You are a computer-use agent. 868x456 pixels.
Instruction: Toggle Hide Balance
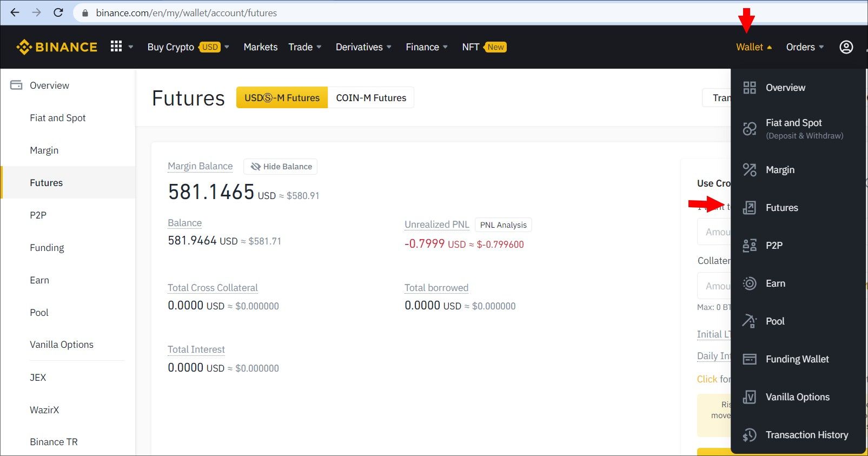click(281, 167)
